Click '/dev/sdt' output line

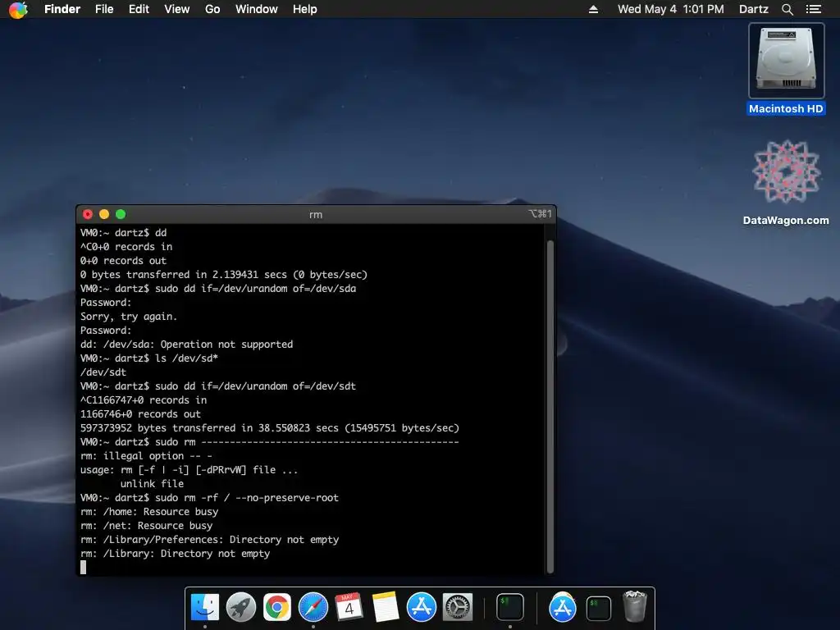(x=103, y=372)
